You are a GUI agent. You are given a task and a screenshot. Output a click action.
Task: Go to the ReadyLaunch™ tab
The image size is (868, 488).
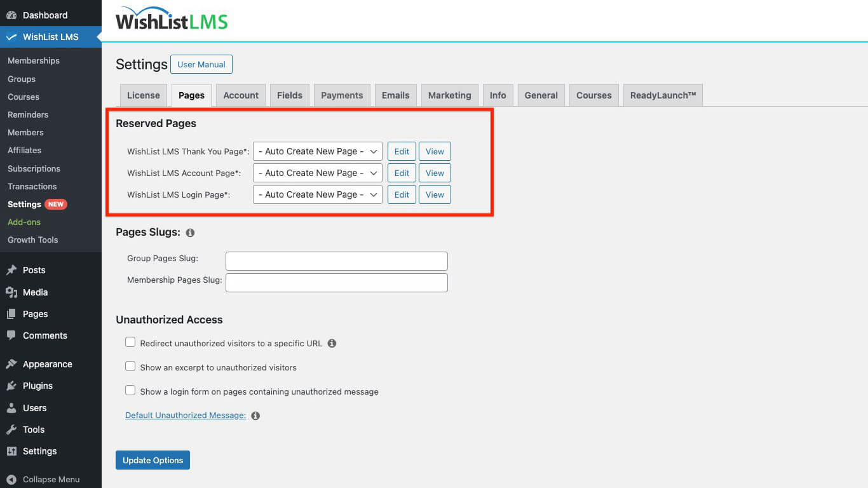(663, 95)
